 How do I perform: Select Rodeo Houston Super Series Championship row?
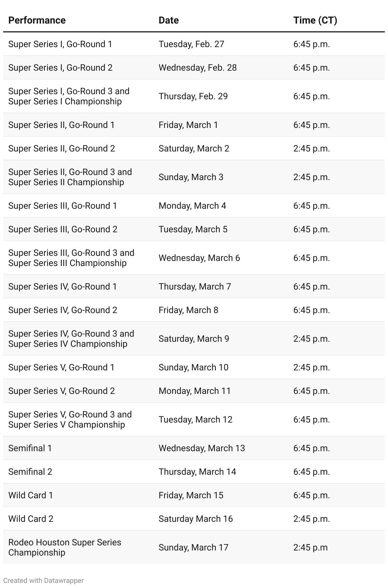pos(194,547)
